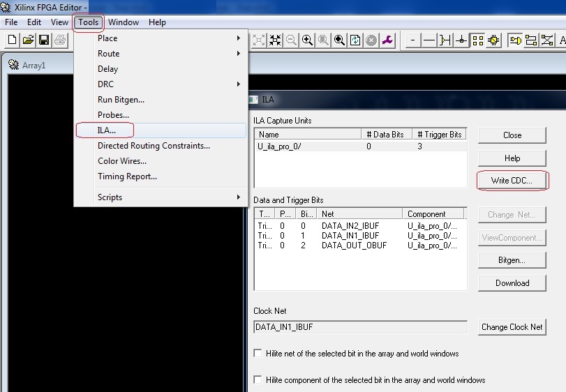Click the New file toolbar icon
The width and height of the screenshot is (566, 392).
click(x=12, y=40)
